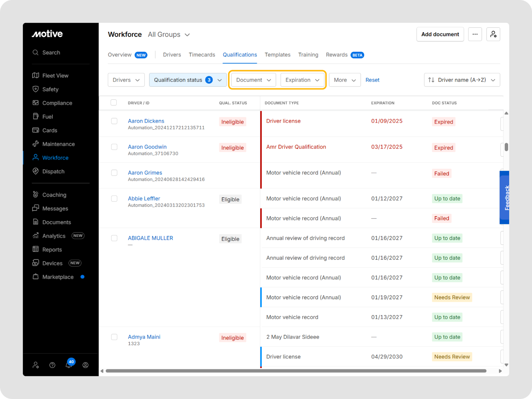The height and width of the screenshot is (399, 532).
Task: Open Safety via its shield icon
Action: pos(36,89)
